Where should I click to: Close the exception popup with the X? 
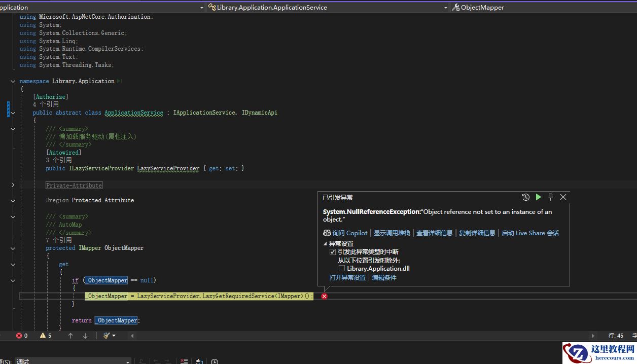[563, 197]
